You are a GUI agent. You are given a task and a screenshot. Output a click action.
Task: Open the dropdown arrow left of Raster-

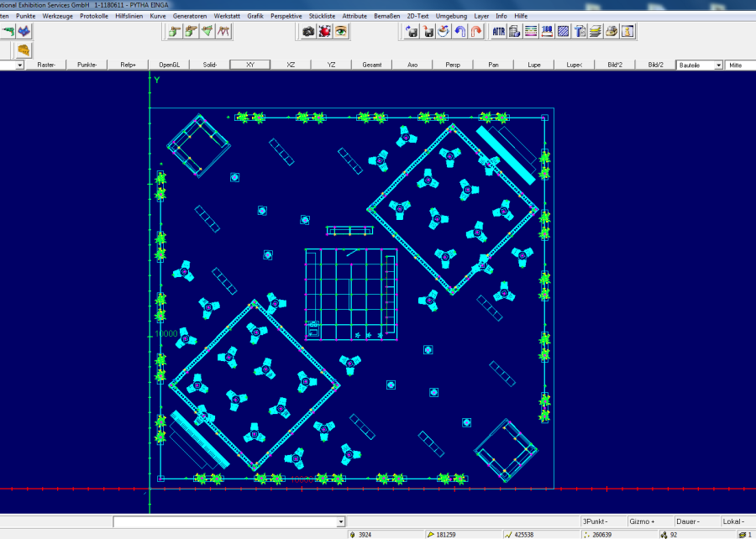pyautogui.click(x=20, y=65)
